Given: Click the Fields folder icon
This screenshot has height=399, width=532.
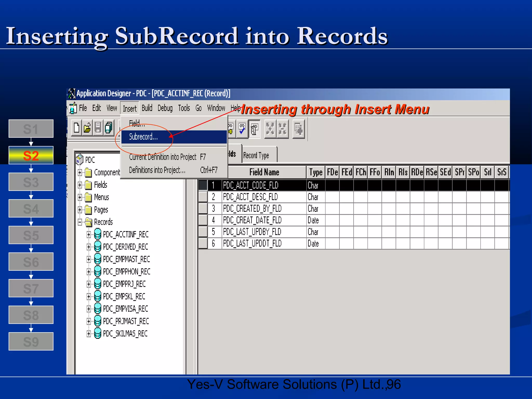Looking at the screenshot, I should [x=89, y=185].
